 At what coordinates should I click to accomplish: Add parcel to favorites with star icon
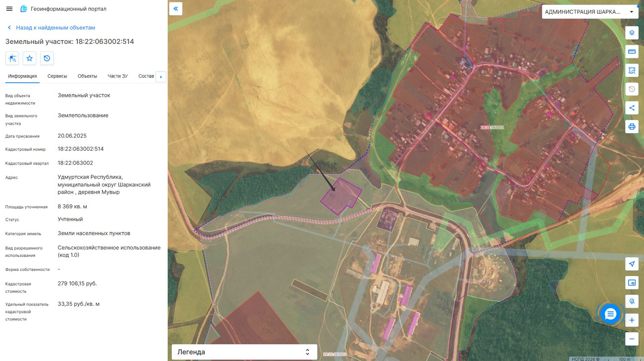point(30,58)
